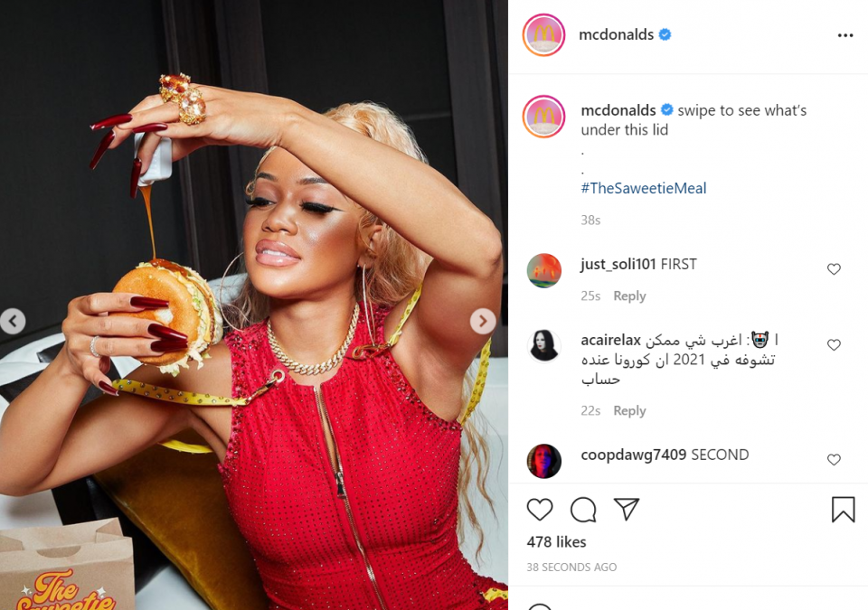The height and width of the screenshot is (610, 868).
Task: Reply to acairelax's comment
Action: [x=629, y=410]
